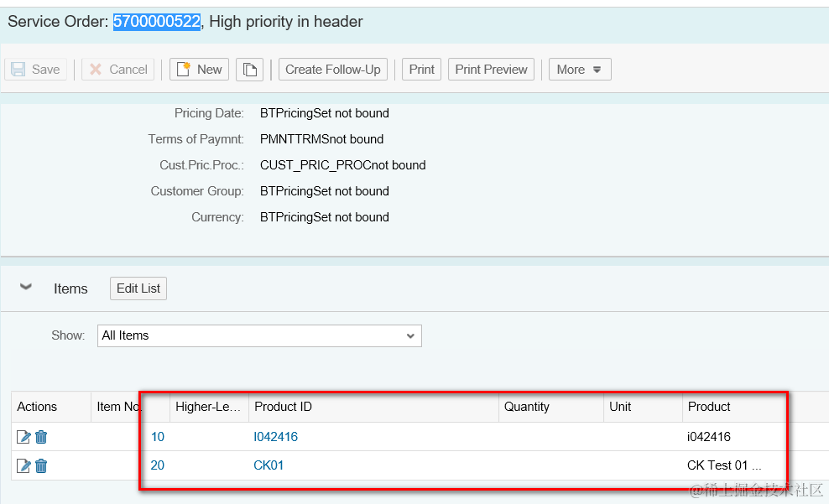The width and height of the screenshot is (829, 504).
Task: Open item number 20 link
Action: (158, 465)
